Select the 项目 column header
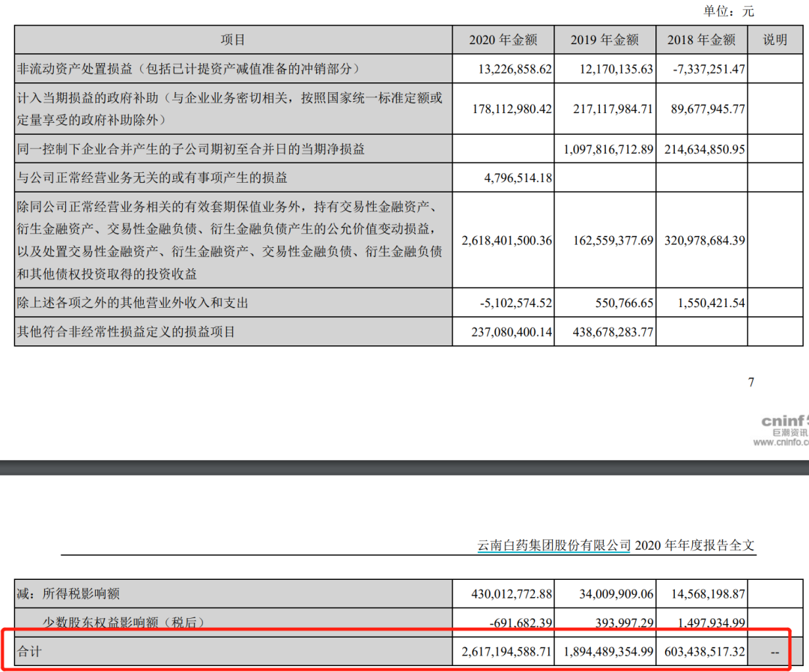809x672 pixels. coord(233,40)
